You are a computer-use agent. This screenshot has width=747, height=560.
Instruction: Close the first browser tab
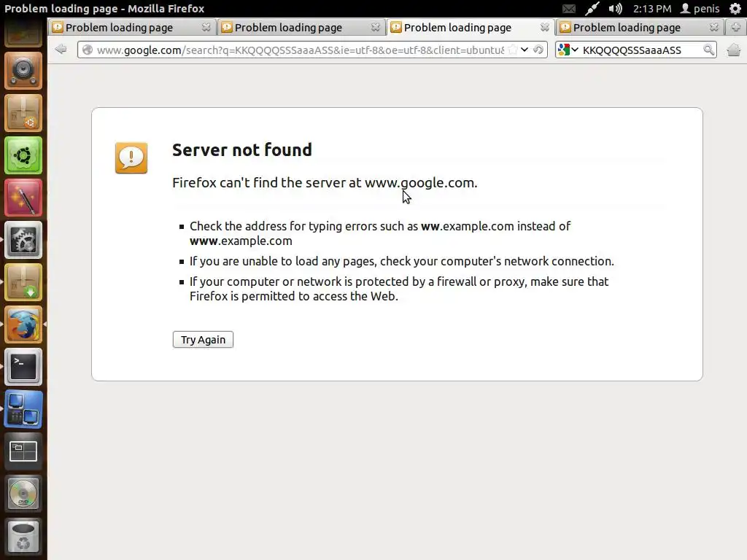click(206, 27)
